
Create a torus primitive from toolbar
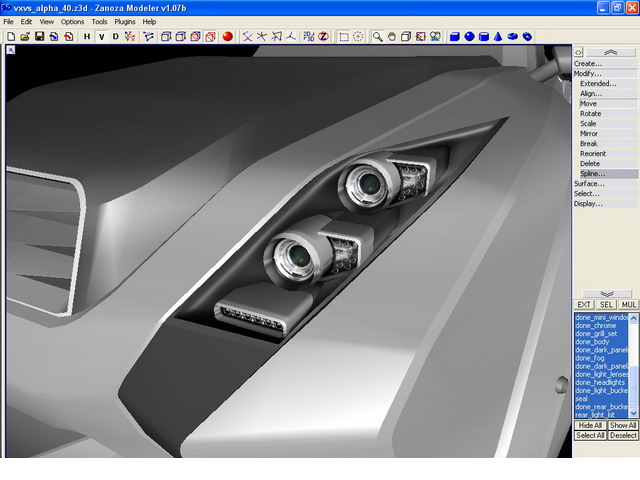(527, 36)
